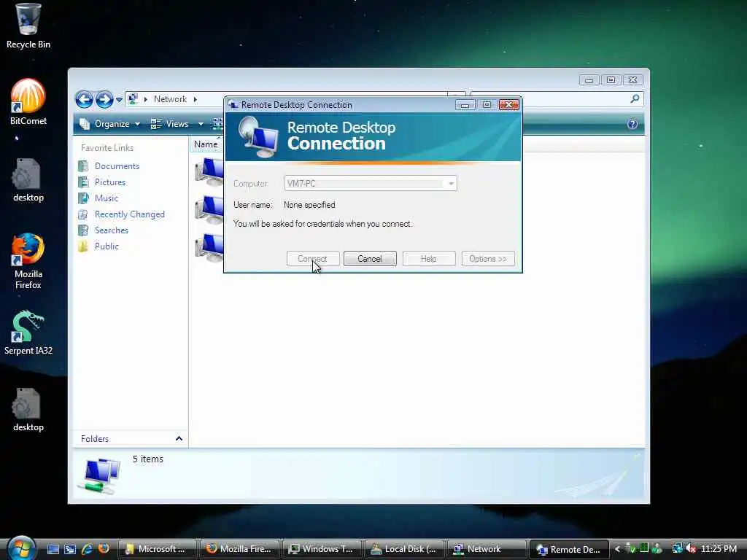Click the Windows Start orb

21,548
